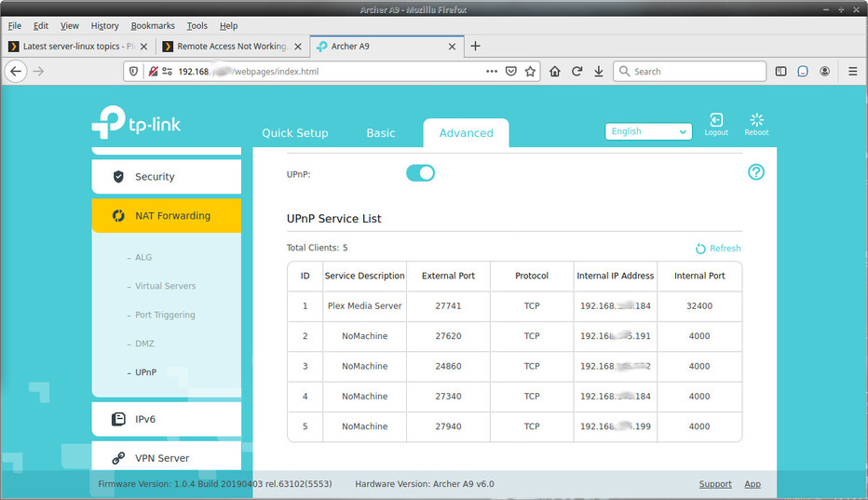Viewport: 868px width, 500px height.
Task: Click external port 27620 cell
Action: [448, 336]
